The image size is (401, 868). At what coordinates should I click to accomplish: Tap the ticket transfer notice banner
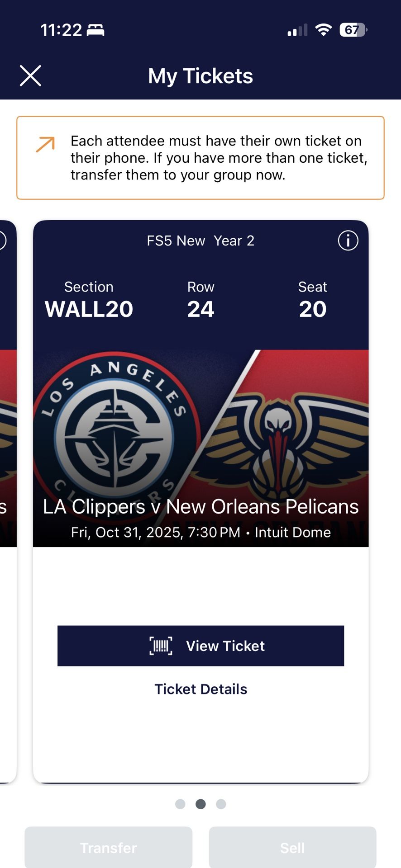200,158
